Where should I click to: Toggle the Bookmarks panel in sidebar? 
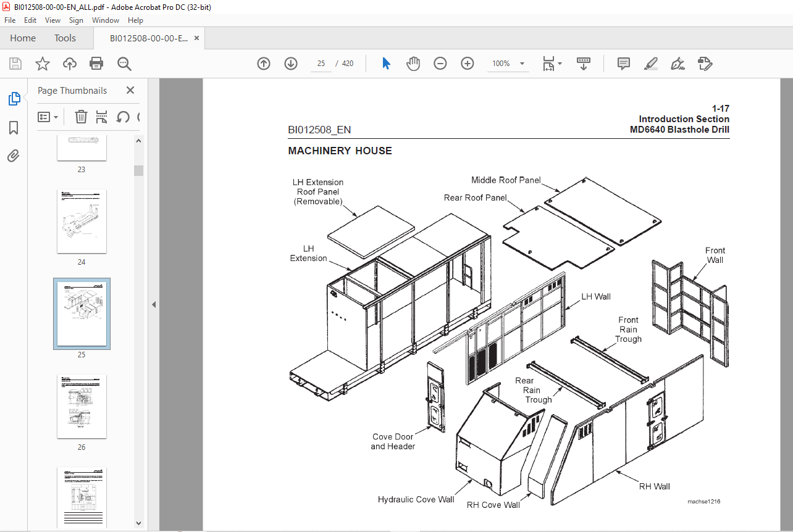pyautogui.click(x=14, y=128)
